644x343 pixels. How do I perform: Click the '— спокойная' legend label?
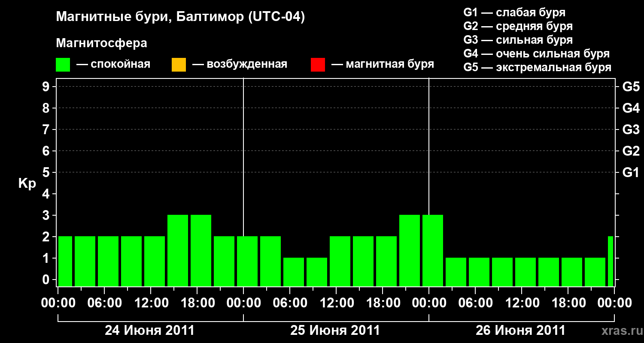point(113,65)
